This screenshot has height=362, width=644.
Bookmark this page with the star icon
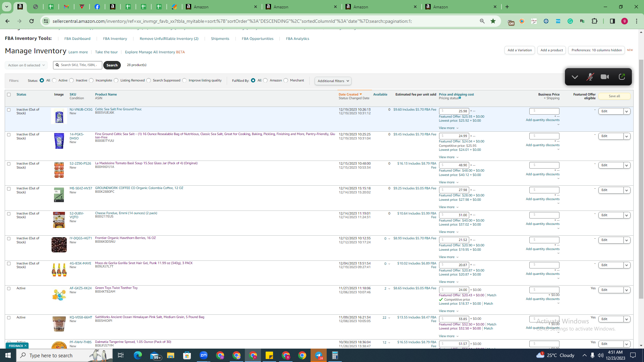tap(493, 21)
